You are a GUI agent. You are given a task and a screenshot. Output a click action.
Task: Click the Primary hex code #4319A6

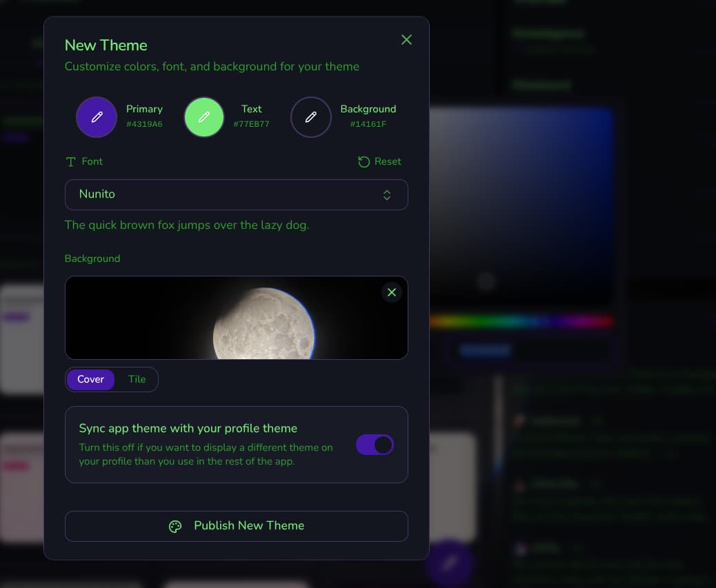(x=144, y=124)
